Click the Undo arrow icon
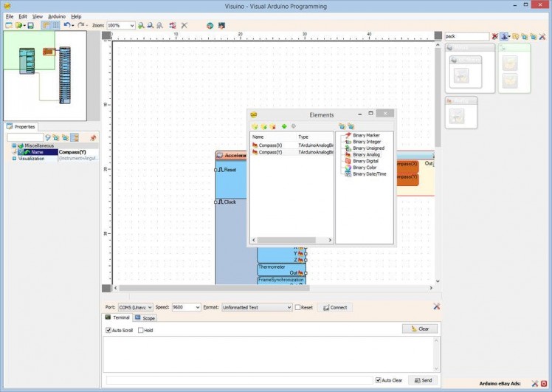 (66, 25)
